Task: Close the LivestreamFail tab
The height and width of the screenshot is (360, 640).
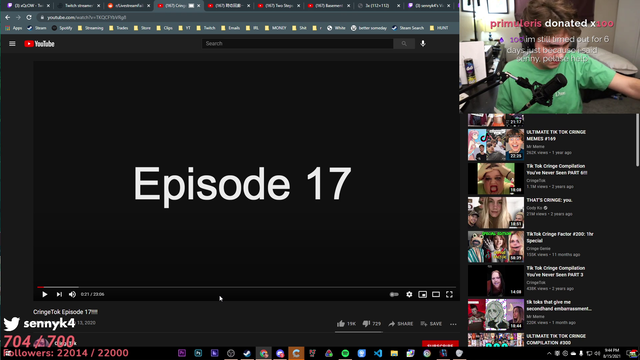Action: (149, 6)
